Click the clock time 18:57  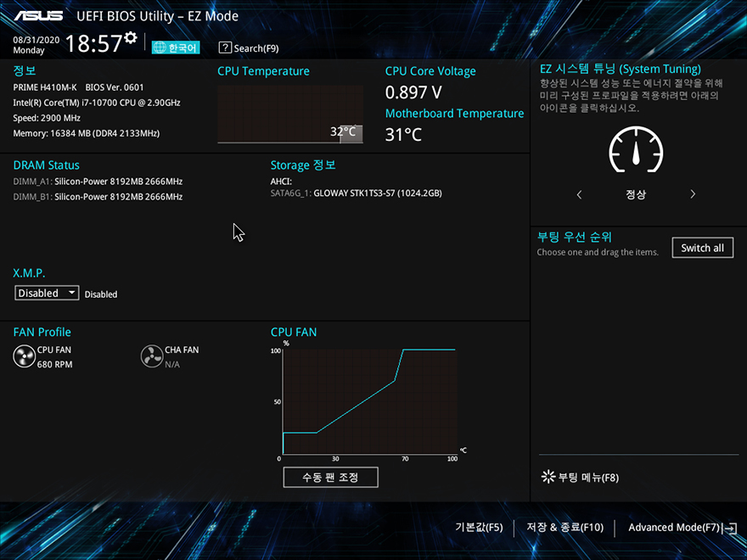tap(93, 44)
